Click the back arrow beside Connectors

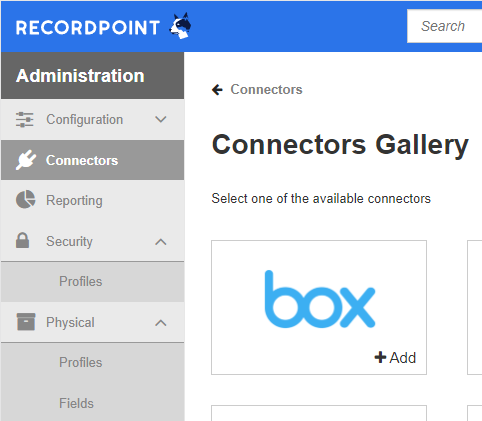click(217, 89)
